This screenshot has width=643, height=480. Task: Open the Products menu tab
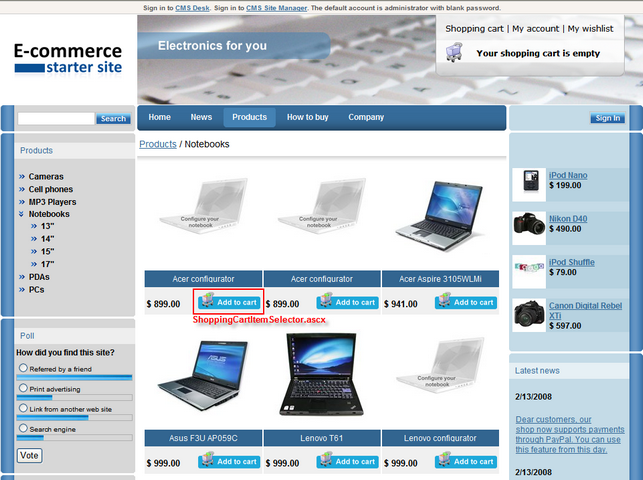point(249,117)
